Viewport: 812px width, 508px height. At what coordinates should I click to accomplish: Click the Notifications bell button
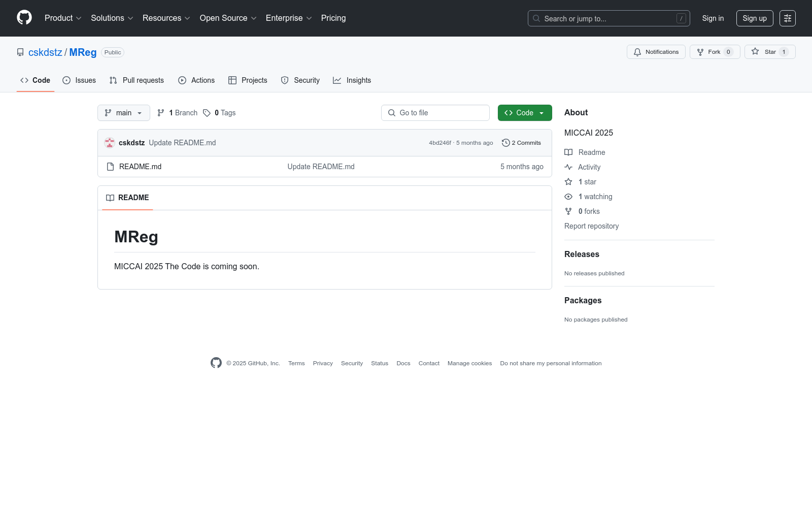click(656, 52)
